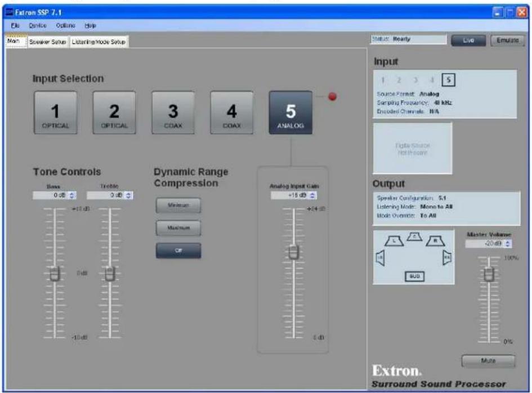Open the Device menu
Screen dimensions: 532x393
point(37,25)
